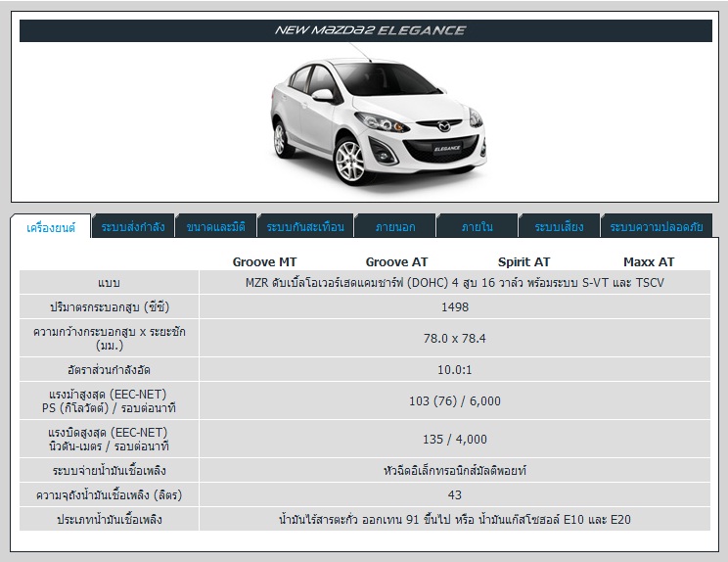
Task: Click the หัวฉีดอิเล็กทรอนิกส์มัลติพอยท์ value
Action: [x=455, y=471]
